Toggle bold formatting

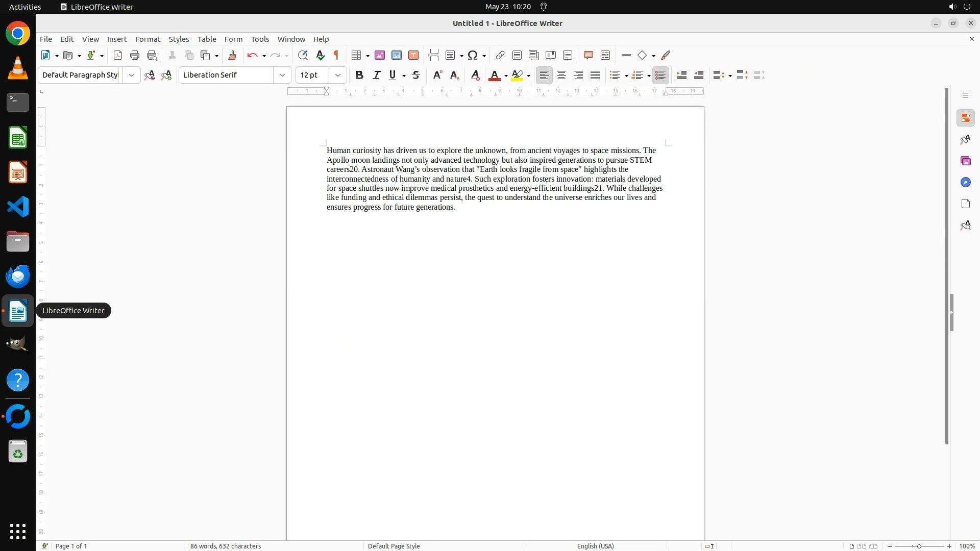[359, 75]
